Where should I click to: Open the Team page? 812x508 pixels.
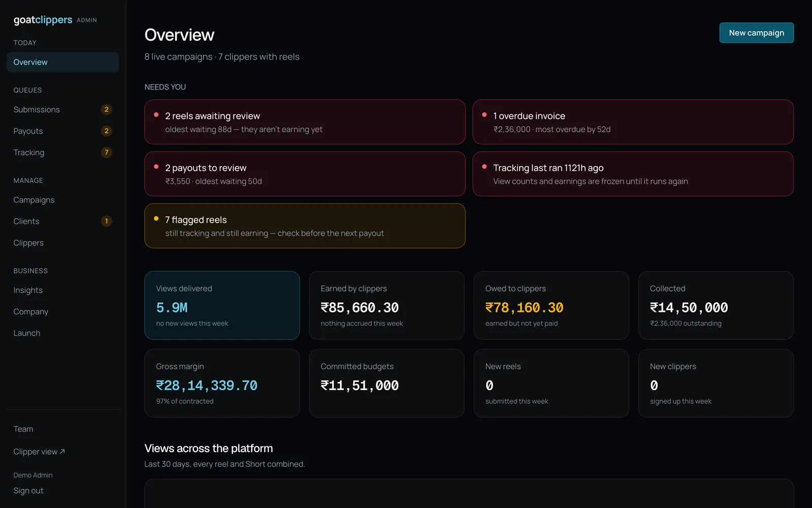(63, 429)
